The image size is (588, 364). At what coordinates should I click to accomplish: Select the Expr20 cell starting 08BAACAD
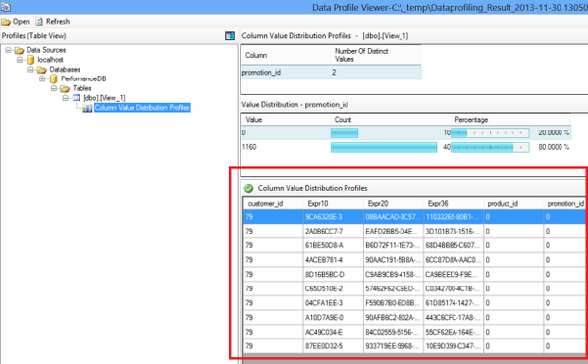(x=393, y=217)
